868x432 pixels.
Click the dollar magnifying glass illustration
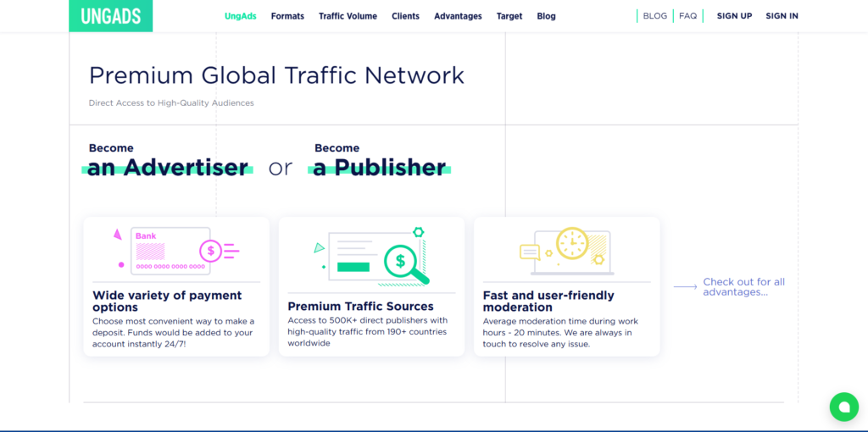point(371,255)
